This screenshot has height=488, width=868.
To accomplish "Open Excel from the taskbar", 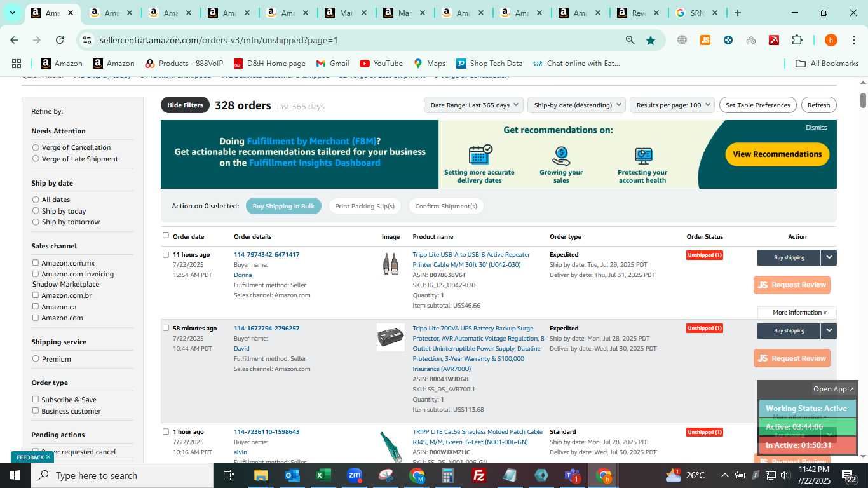I will 323,475.
